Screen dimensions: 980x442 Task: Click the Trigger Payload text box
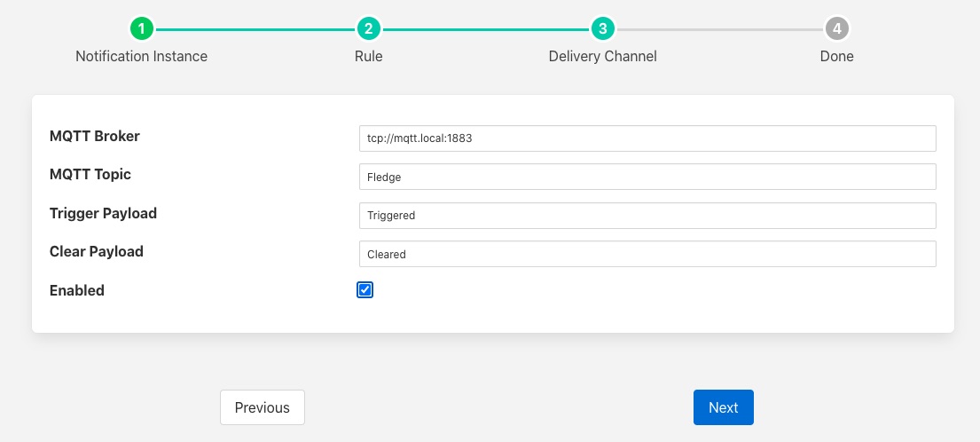647,215
